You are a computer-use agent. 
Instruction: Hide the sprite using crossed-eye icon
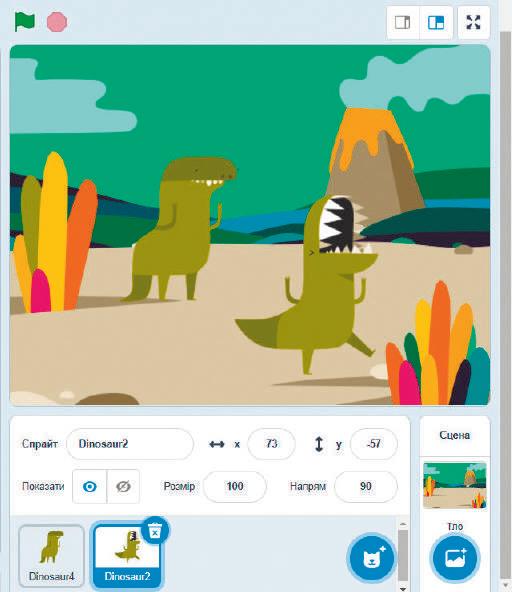123,486
